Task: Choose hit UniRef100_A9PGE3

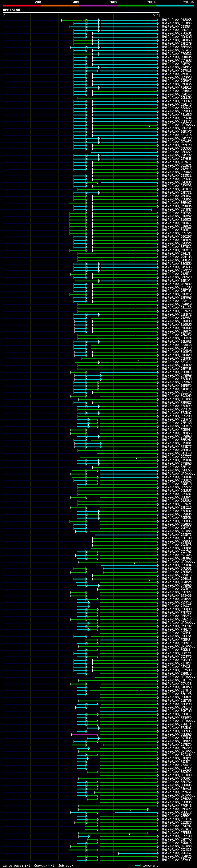Action: point(177,403)
